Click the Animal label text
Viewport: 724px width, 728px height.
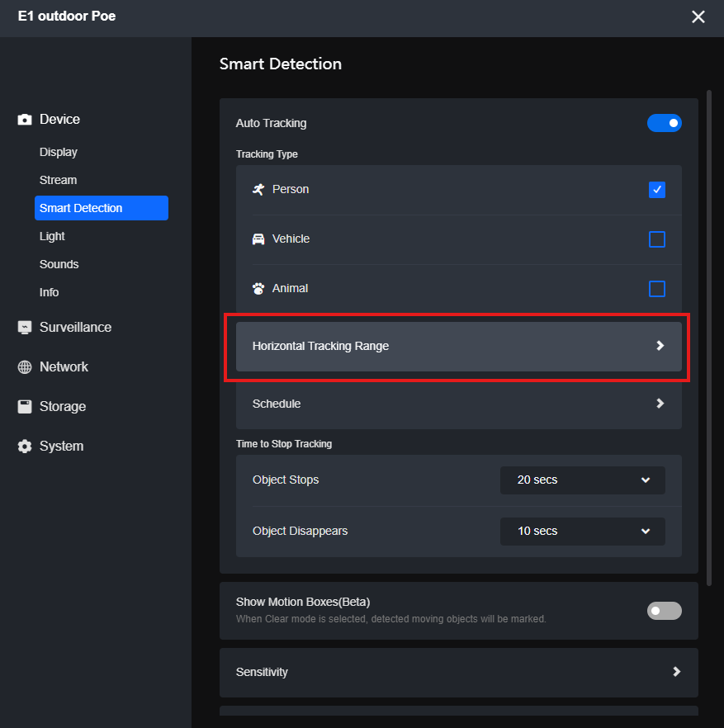click(290, 288)
